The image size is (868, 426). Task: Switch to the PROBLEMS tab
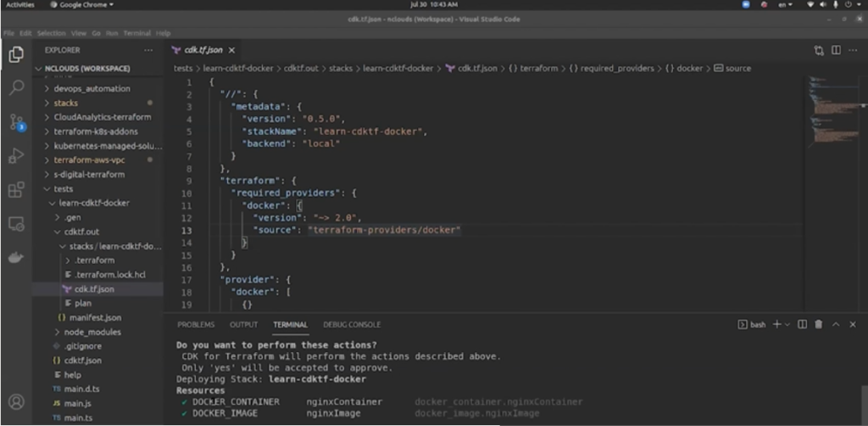coord(196,325)
